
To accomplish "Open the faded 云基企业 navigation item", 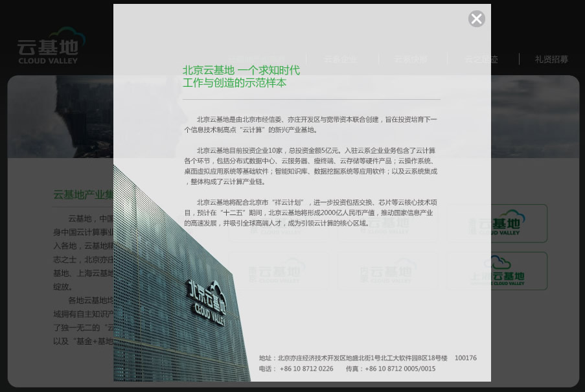I will click(340, 60).
